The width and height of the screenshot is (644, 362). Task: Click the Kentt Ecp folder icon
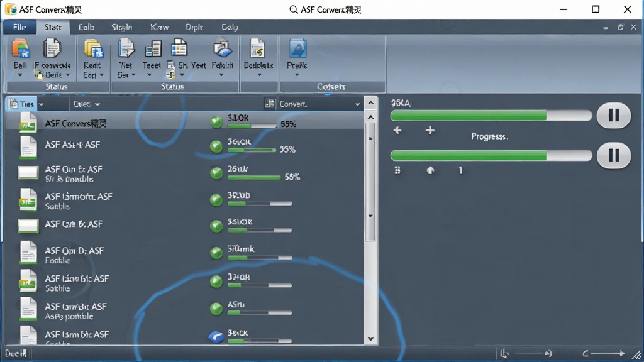pyautogui.click(x=93, y=49)
